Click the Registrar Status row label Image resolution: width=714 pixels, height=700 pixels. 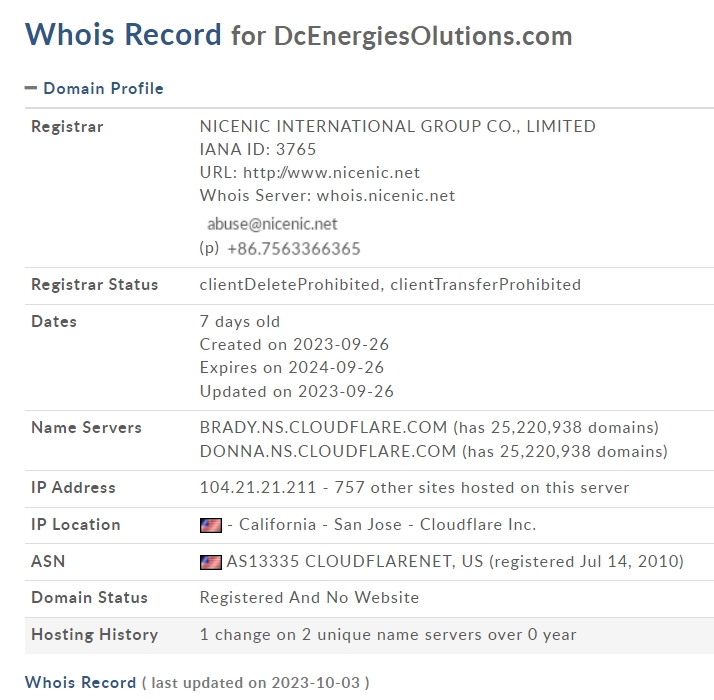pos(95,284)
